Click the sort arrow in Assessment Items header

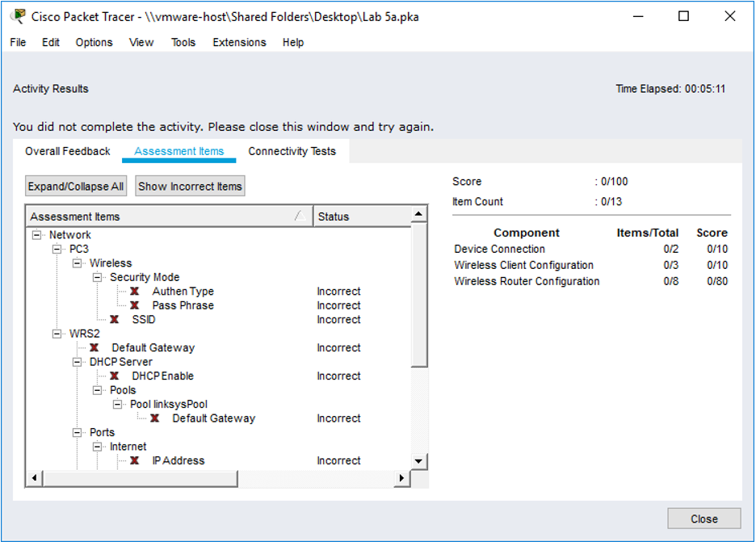pyautogui.click(x=299, y=216)
